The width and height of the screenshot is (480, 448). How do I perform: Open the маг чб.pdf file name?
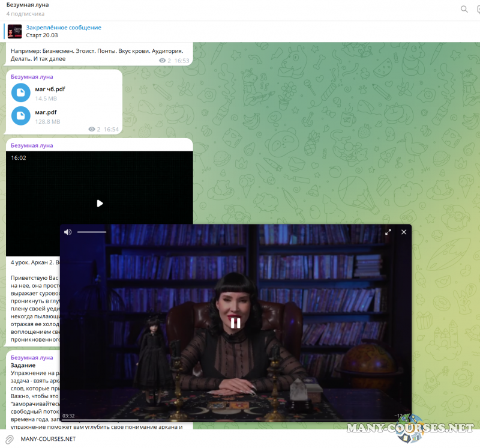(x=50, y=89)
